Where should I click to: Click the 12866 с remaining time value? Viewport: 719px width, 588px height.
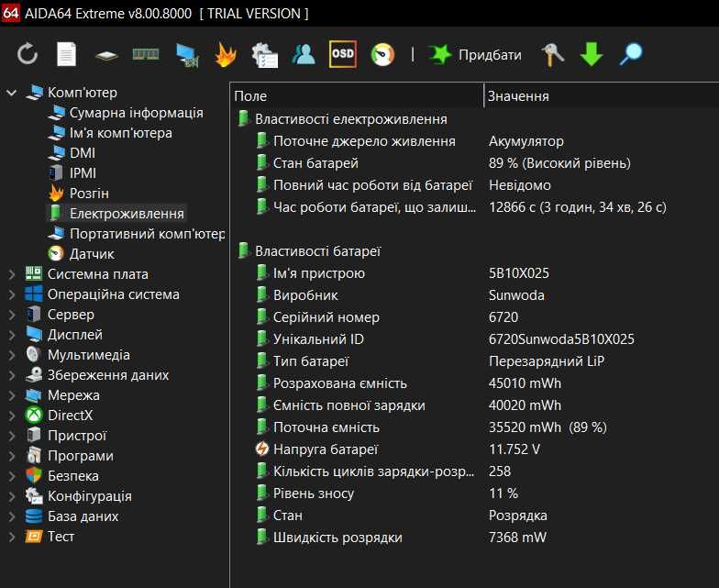click(x=578, y=207)
